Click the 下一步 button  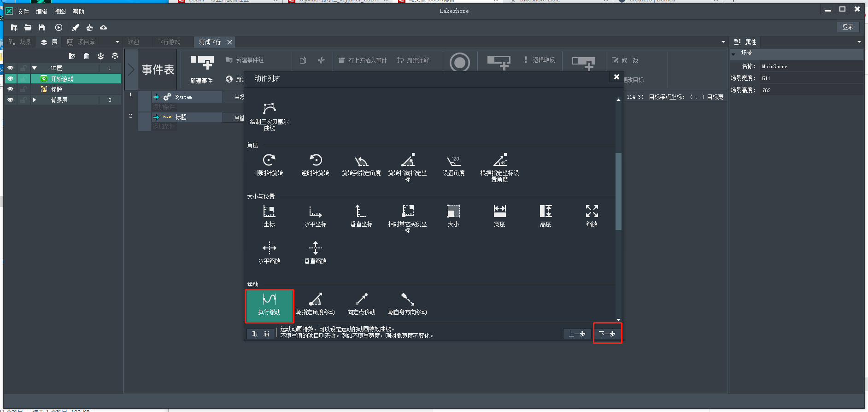tap(607, 334)
